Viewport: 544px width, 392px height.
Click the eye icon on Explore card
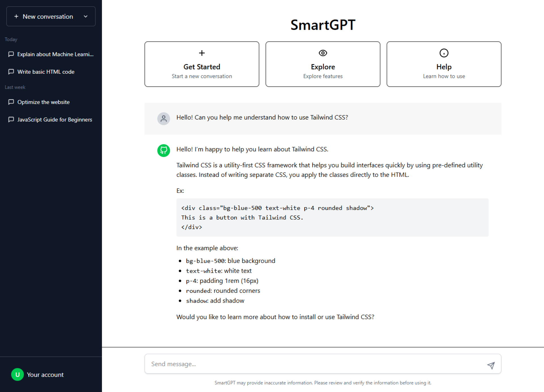coord(323,53)
